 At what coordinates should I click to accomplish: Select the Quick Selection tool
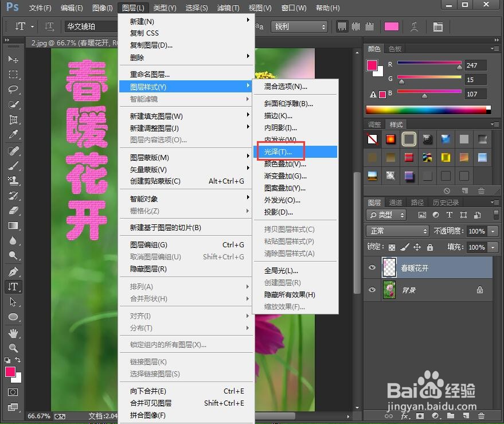point(13,104)
